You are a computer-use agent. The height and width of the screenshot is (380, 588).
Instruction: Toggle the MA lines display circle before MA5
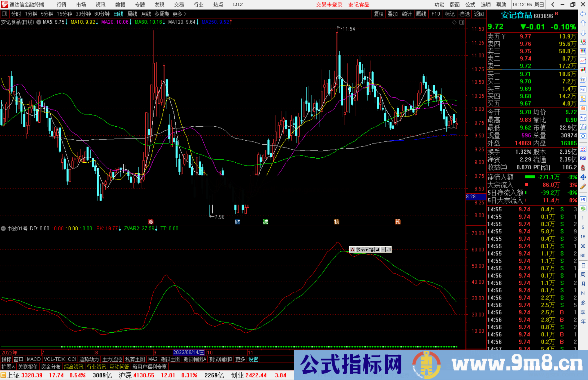pyautogui.click(x=38, y=22)
